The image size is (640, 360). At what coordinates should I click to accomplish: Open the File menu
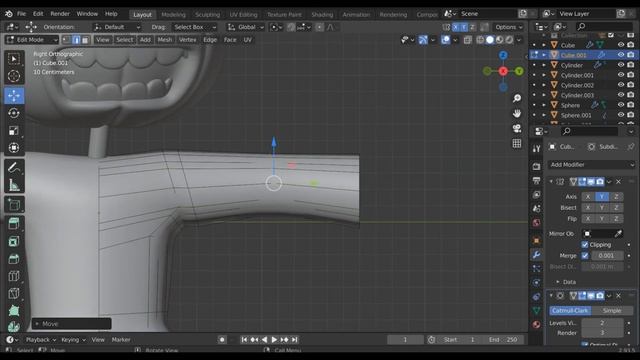click(21, 14)
